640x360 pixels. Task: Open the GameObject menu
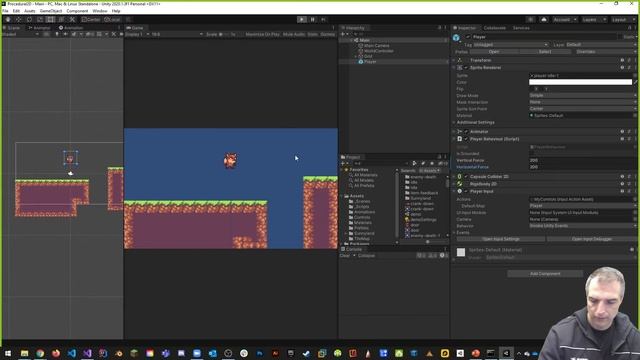(x=51, y=11)
